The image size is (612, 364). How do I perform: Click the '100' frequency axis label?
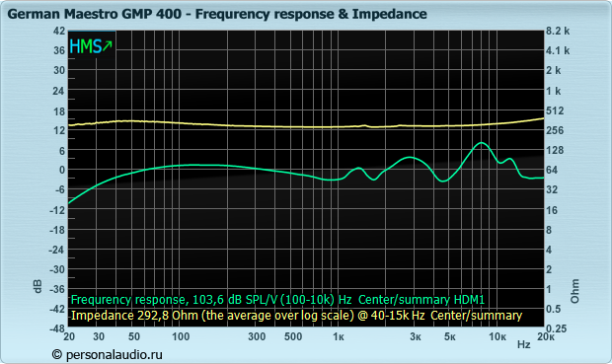tap(181, 336)
